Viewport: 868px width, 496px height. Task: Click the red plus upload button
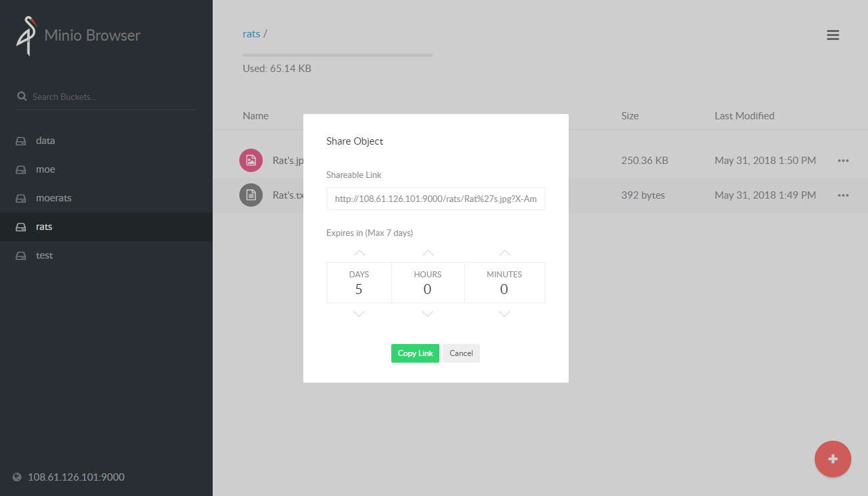tap(833, 459)
